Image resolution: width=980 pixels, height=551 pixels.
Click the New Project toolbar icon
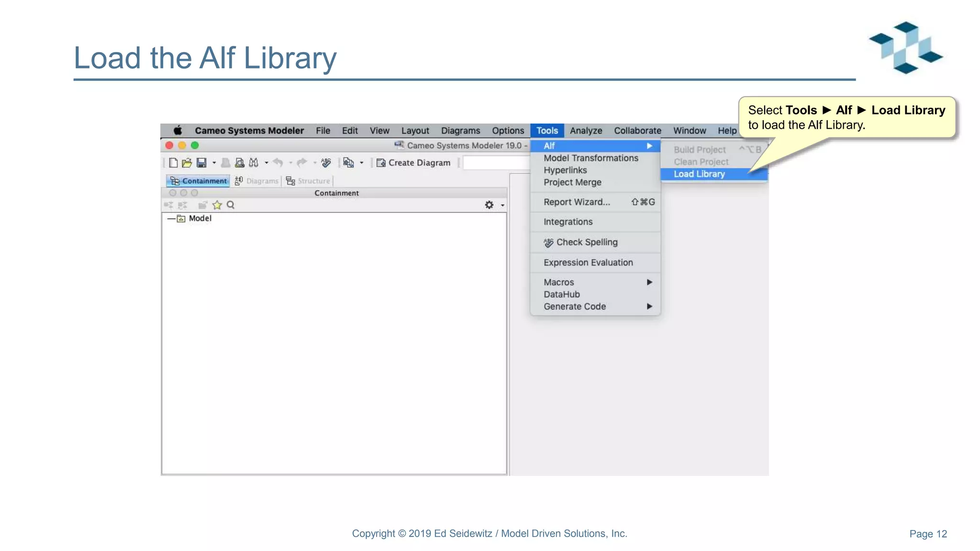pos(173,163)
